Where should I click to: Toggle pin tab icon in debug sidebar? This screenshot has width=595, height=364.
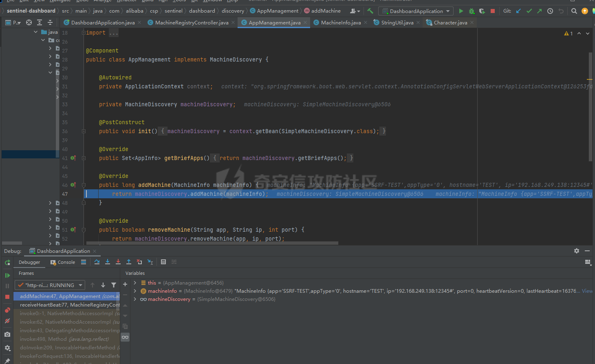point(7,361)
